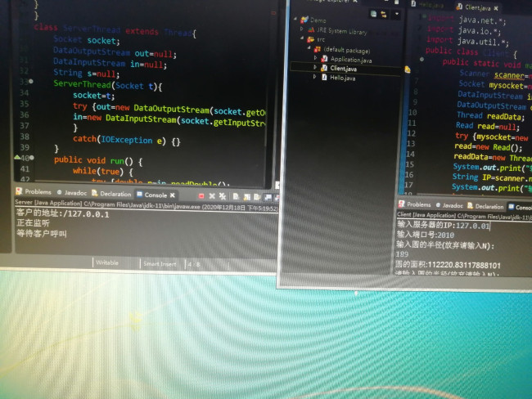Click Writable status bar entry

coord(107,262)
